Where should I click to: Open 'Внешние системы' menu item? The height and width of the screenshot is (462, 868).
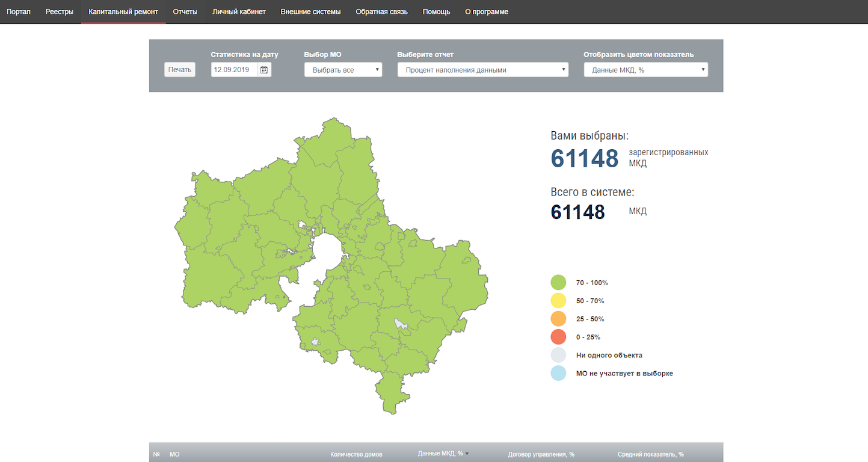click(x=310, y=12)
